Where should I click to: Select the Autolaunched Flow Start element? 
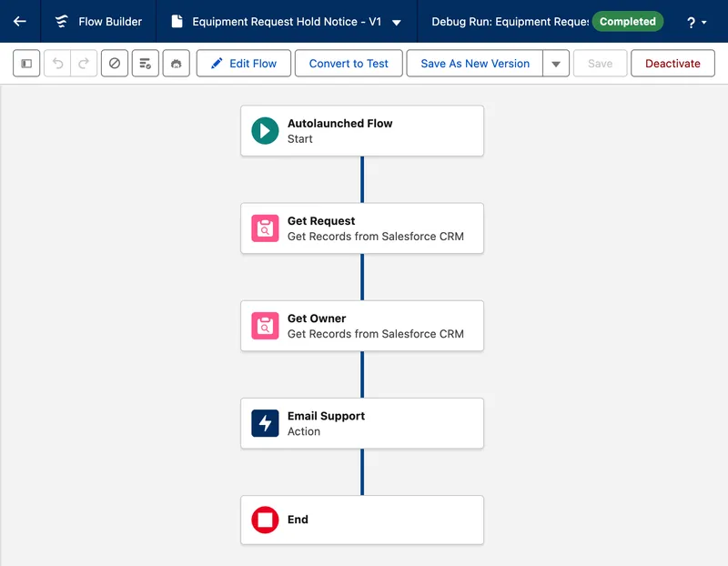362,130
